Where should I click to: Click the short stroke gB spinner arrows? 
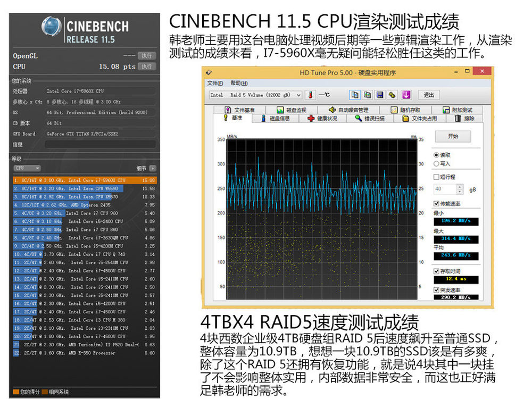coord(460,189)
